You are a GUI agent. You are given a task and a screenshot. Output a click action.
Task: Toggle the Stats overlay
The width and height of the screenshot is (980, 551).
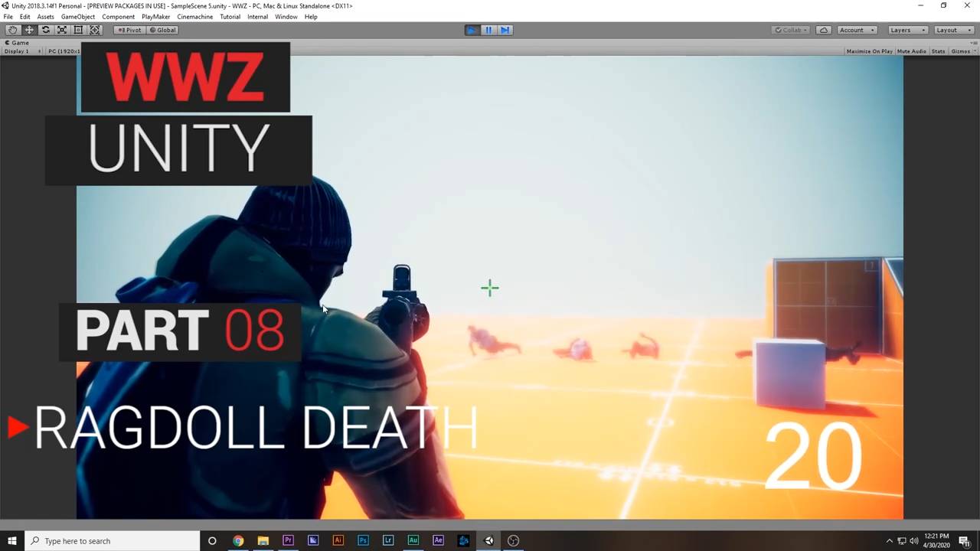[x=938, y=51]
